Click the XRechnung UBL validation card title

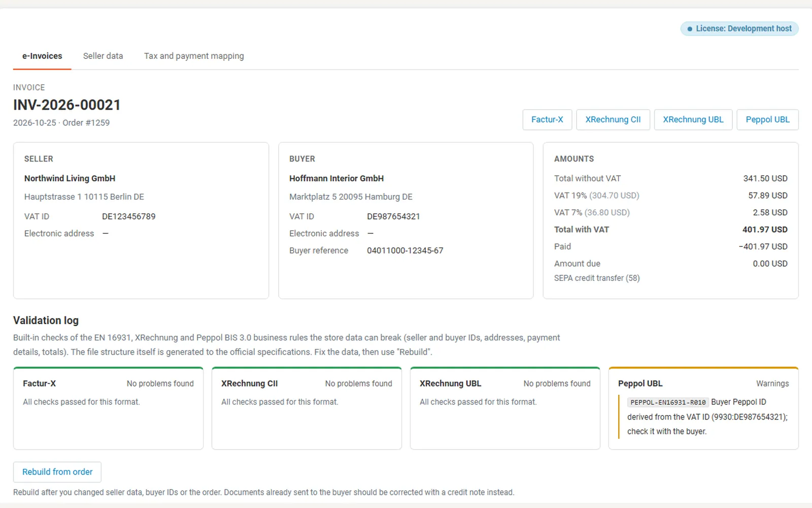click(x=450, y=384)
